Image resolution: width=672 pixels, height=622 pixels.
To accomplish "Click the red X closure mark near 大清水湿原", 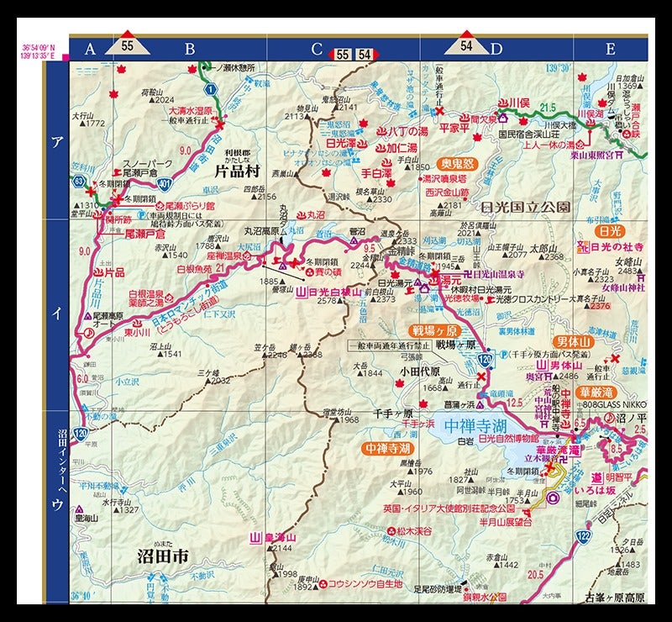I will [x=220, y=125].
